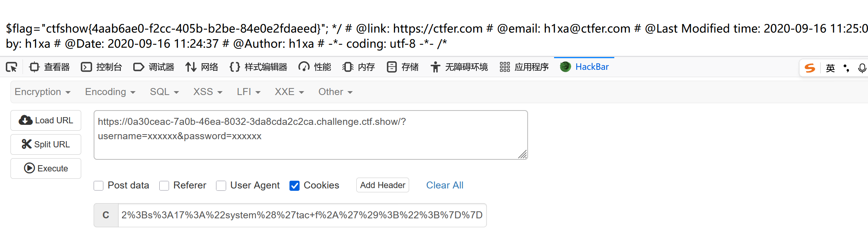Expand the XSS dropdown menu
Screen dimensions: 868x235
[x=207, y=92]
